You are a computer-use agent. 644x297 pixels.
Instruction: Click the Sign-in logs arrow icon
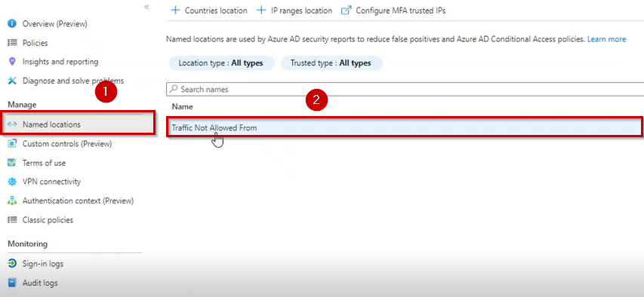pos(12,263)
